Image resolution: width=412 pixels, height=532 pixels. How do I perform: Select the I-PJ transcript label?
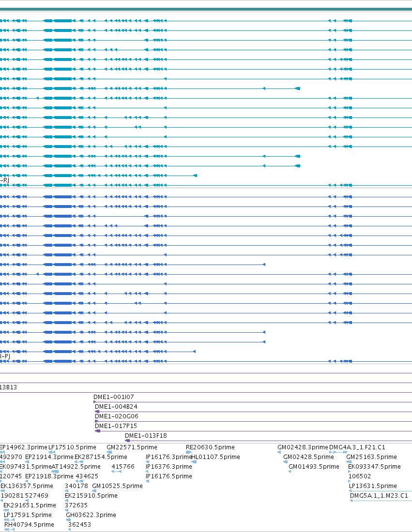pyautogui.click(x=5, y=356)
